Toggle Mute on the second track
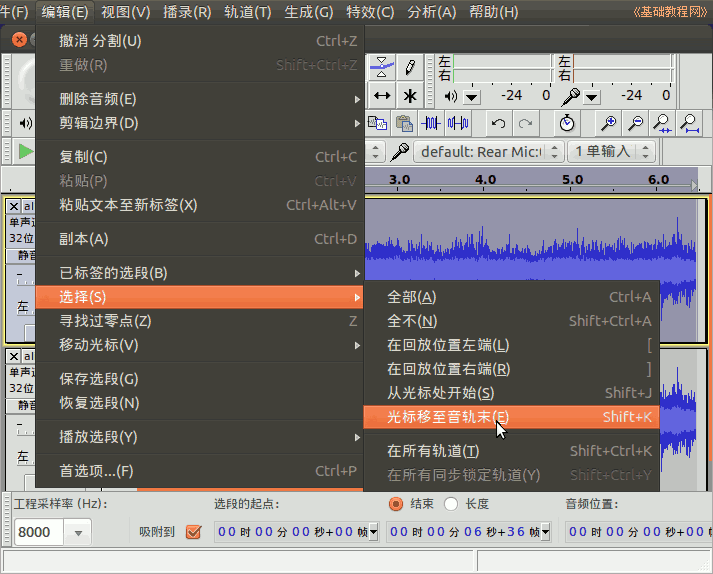The height and width of the screenshot is (574, 713). (21, 406)
